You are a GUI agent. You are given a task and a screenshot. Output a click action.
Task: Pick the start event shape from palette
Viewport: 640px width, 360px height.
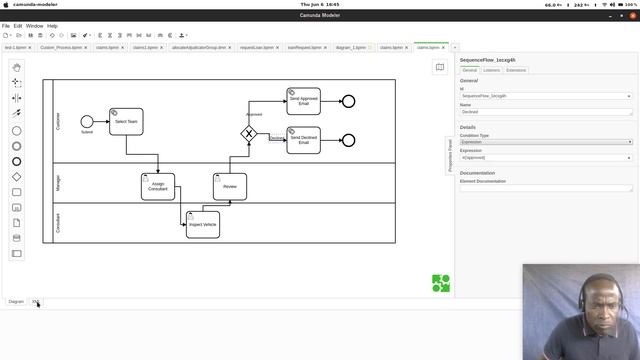click(x=16, y=131)
